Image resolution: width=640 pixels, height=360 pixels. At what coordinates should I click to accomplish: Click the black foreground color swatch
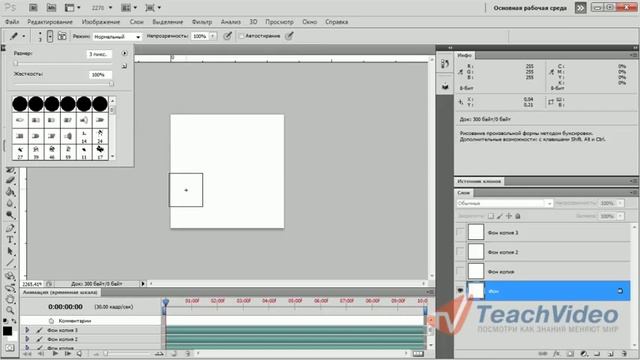coord(7,331)
